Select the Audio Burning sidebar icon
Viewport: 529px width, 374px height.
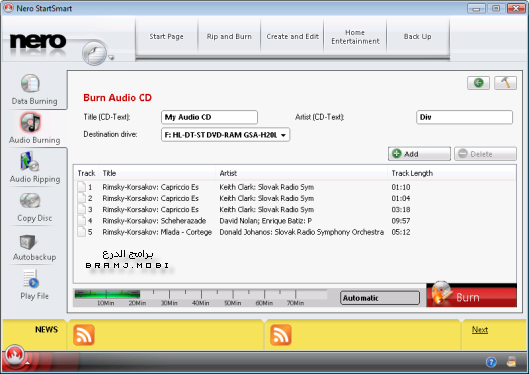30,122
